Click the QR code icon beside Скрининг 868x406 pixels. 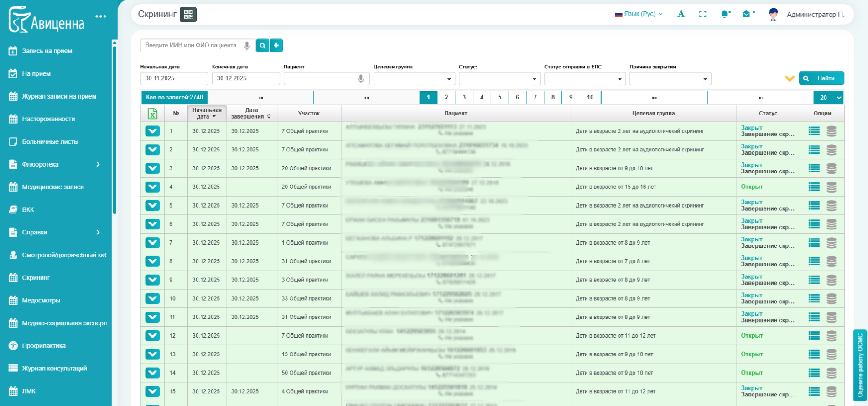pyautogui.click(x=188, y=15)
